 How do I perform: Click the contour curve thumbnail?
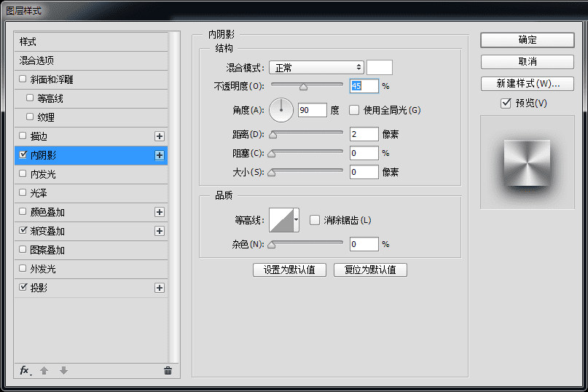[x=281, y=220]
